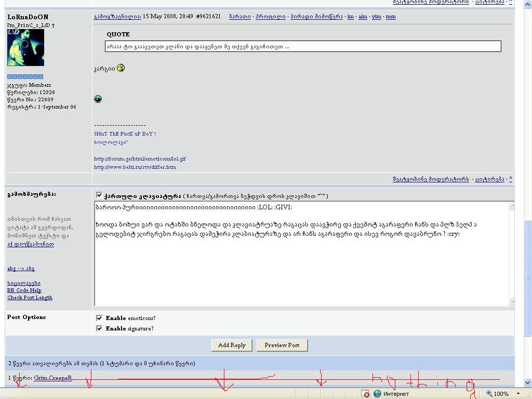Click the yellow smiley after კარგიი
This screenshot has height=399, width=532.
coord(121,68)
